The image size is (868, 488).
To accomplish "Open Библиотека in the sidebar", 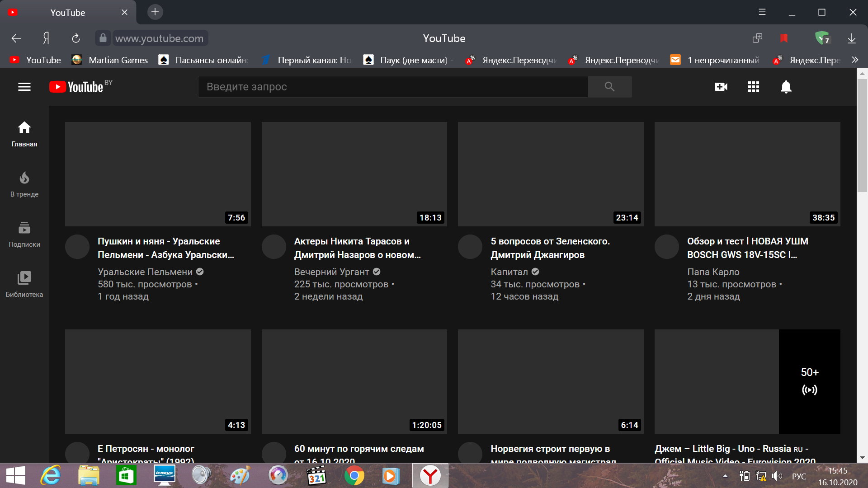I will pos(24,283).
